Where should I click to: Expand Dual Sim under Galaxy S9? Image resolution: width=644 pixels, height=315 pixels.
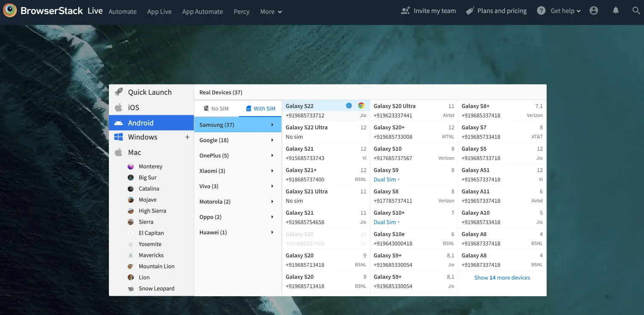click(x=386, y=180)
